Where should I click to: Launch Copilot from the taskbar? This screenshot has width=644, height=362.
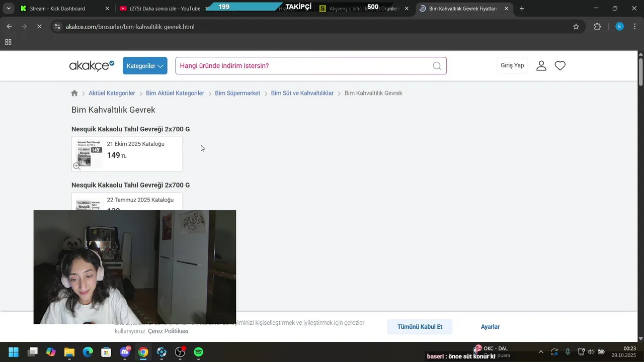tap(51, 352)
